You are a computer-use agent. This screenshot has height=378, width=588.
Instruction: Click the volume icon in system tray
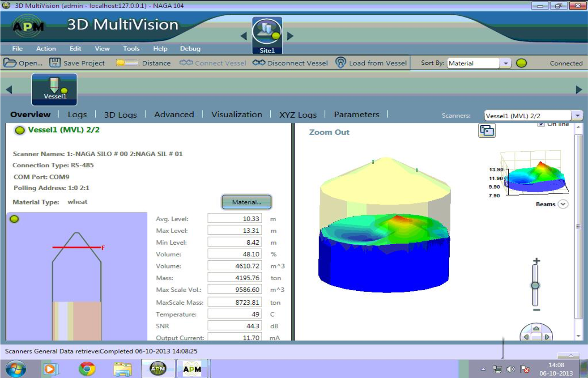pos(511,369)
